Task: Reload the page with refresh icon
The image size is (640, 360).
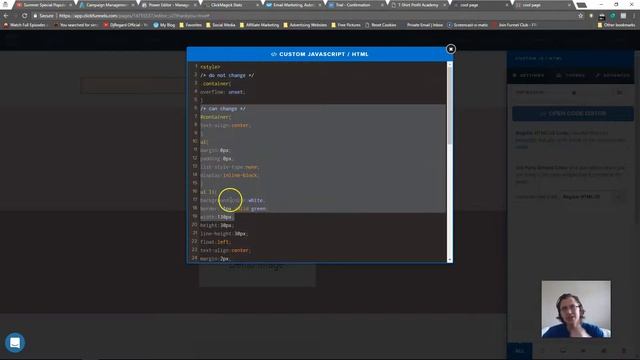Action: tap(24, 16)
